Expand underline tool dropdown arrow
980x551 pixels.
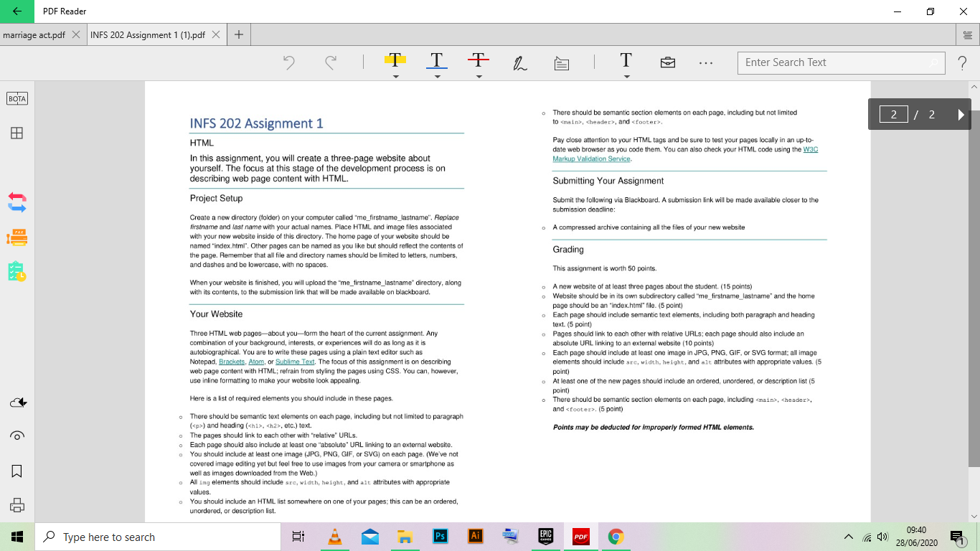[x=437, y=76]
